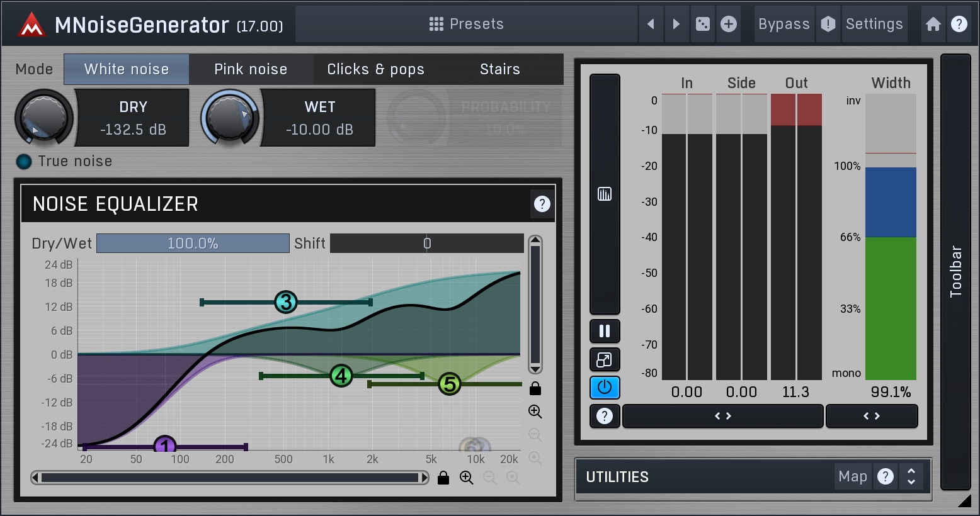
Task: Select Pink noise mode
Action: (251, 69)
